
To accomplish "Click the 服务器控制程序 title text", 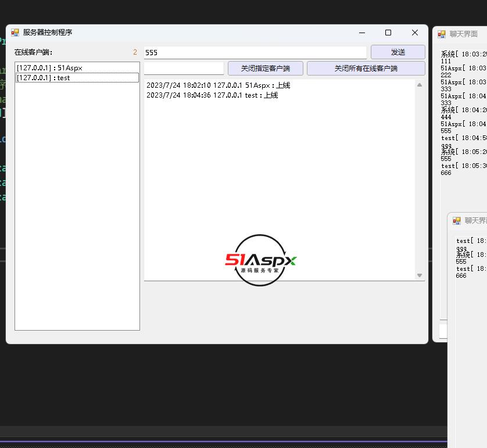I will click(x=48, y=33).
